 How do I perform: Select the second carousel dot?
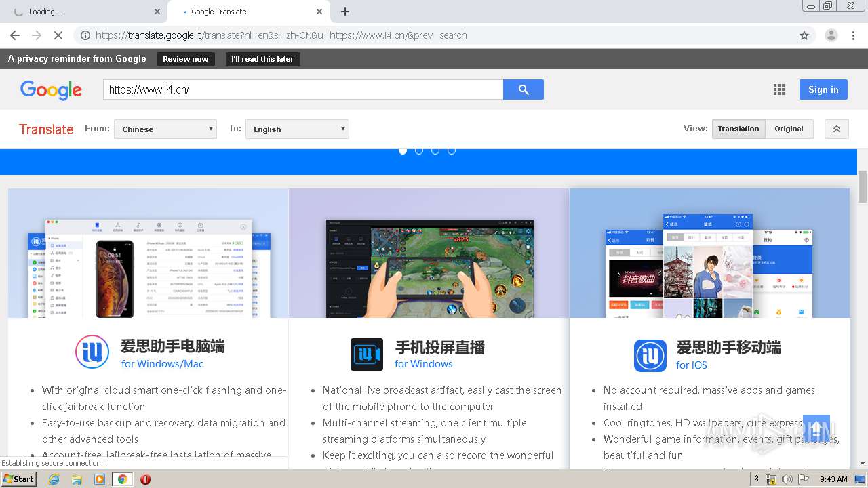[419, 150]
